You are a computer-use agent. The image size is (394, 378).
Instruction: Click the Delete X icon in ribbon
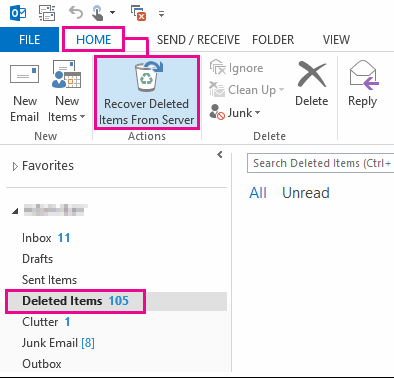312,74
